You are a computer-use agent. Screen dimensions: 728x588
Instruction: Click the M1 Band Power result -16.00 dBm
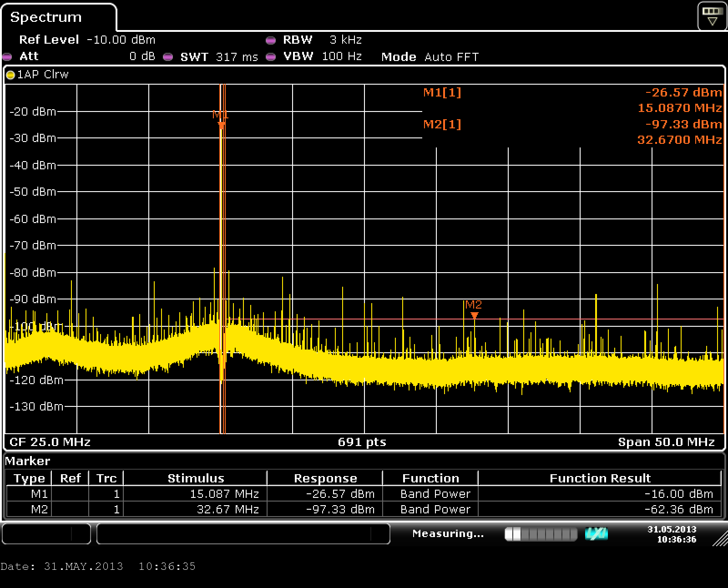678,494
